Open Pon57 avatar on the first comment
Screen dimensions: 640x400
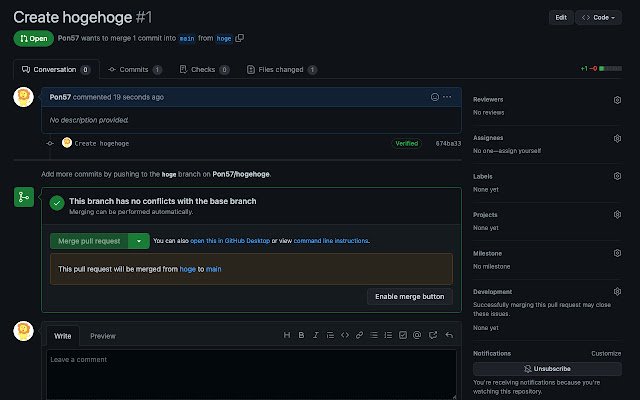click(x=23, y=97)
